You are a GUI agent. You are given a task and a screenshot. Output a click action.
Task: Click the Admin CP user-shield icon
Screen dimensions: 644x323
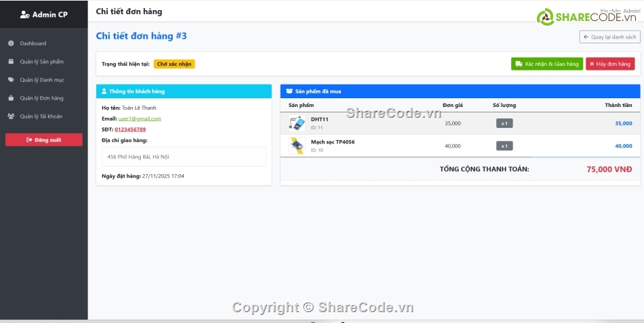(24, 15)
